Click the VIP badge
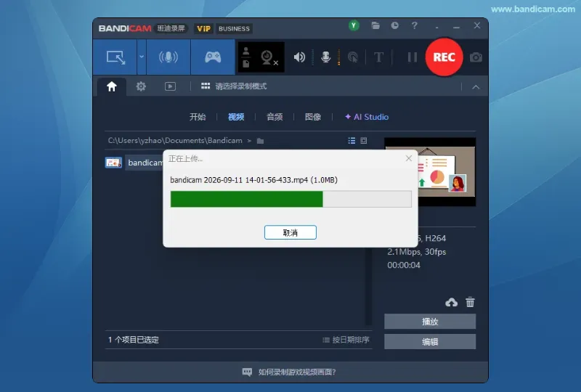 [x=203, y=28]
